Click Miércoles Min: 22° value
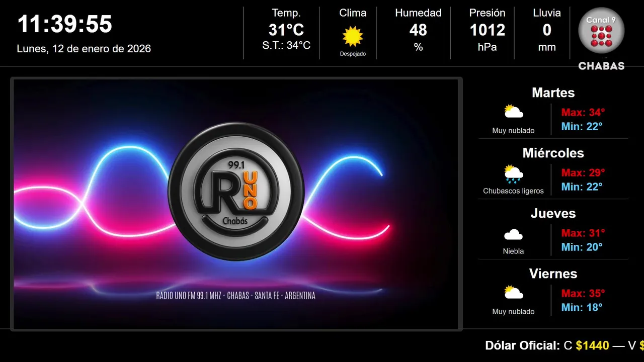Screen dimensions: 644x362 pyautogui.click(x=582, y=187)
